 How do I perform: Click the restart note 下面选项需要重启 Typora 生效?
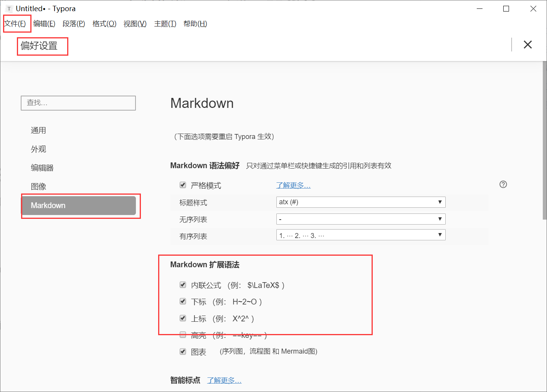click(224, 137)
